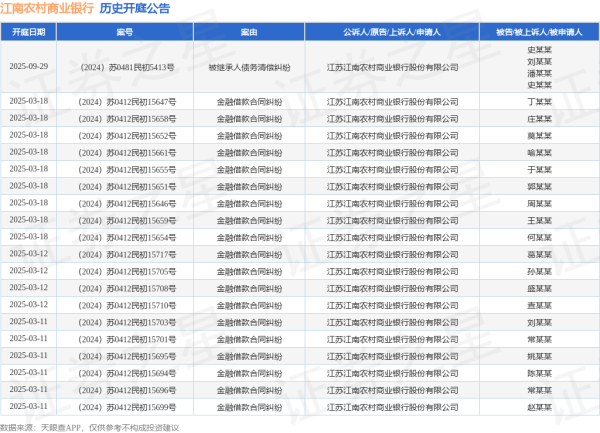Click the defendant in the 15701号 row

tap(540, 339)
